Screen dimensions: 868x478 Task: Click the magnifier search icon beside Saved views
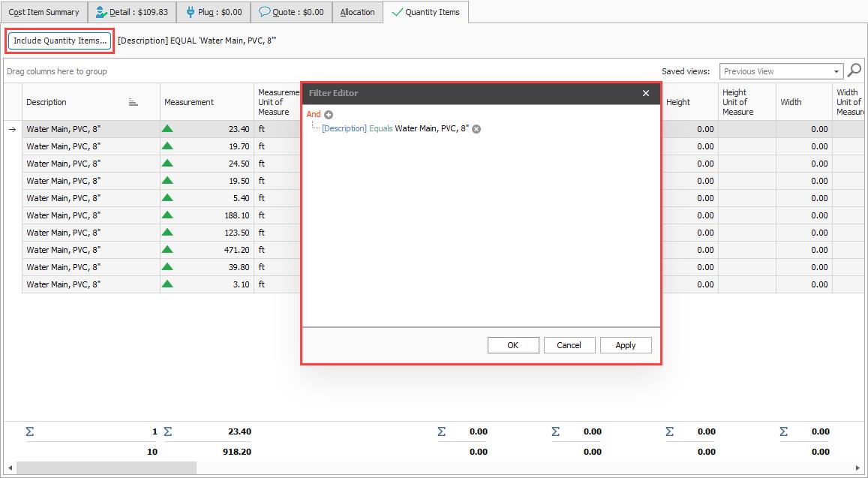coord(854,71)
